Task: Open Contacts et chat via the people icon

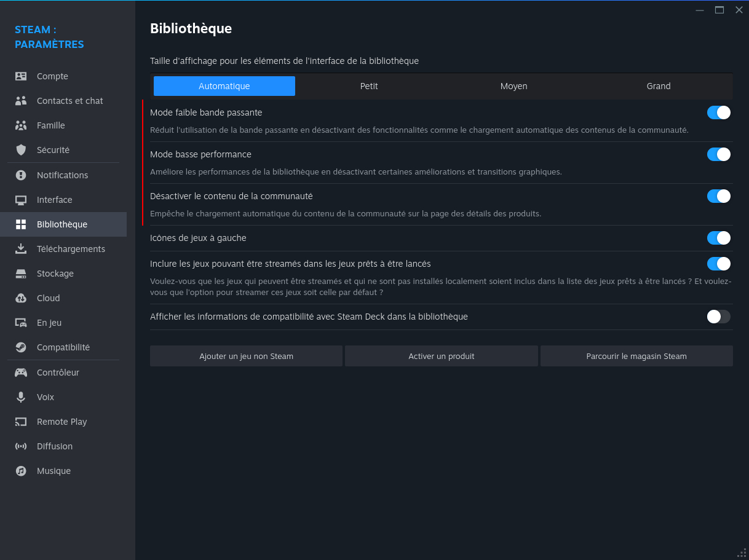Action: pos(21,101)
